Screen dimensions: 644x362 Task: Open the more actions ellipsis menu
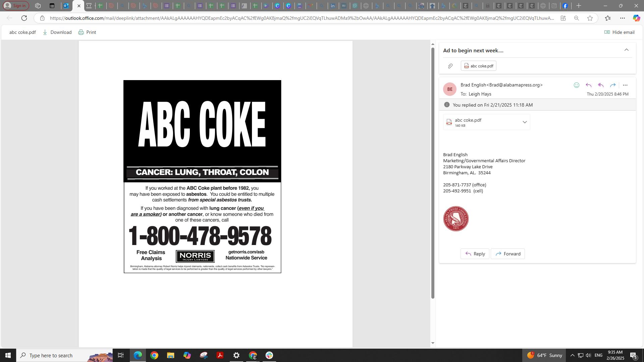[625, 85]
